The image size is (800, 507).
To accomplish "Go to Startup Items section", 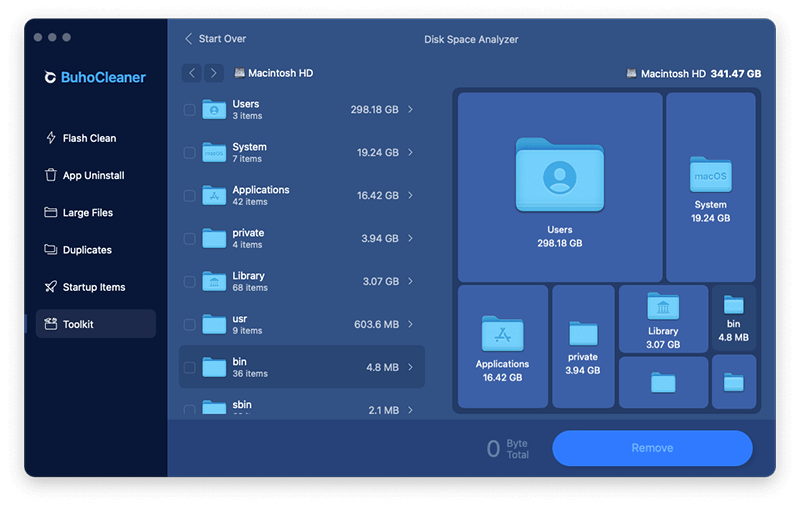I will (94, 287).
